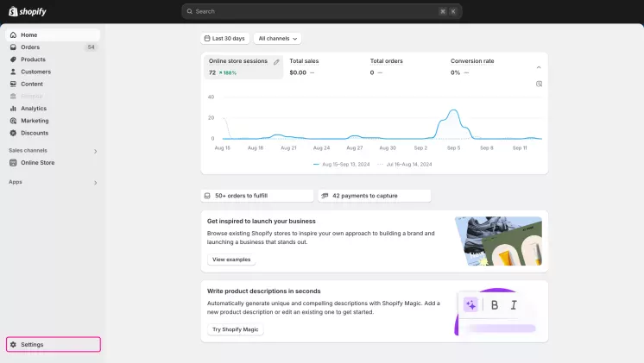
Task: Open the All channels dropdown
Action: 278,39
